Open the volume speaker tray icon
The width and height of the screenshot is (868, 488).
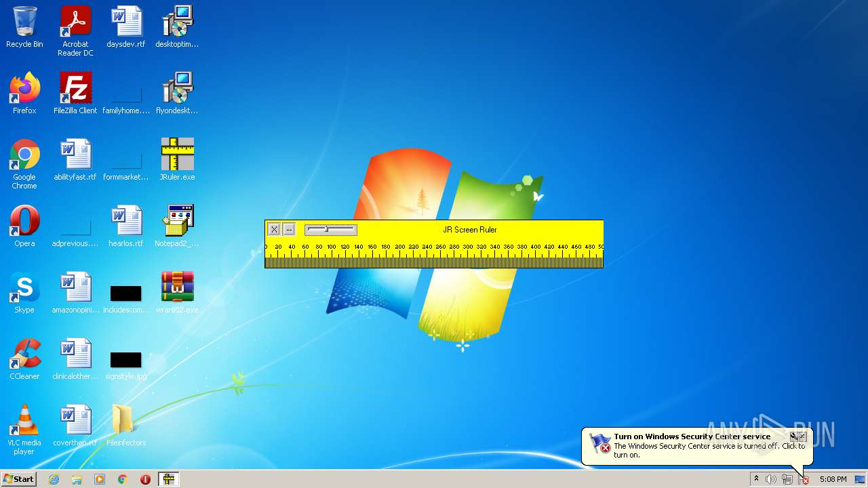click(x=771, y=479)
